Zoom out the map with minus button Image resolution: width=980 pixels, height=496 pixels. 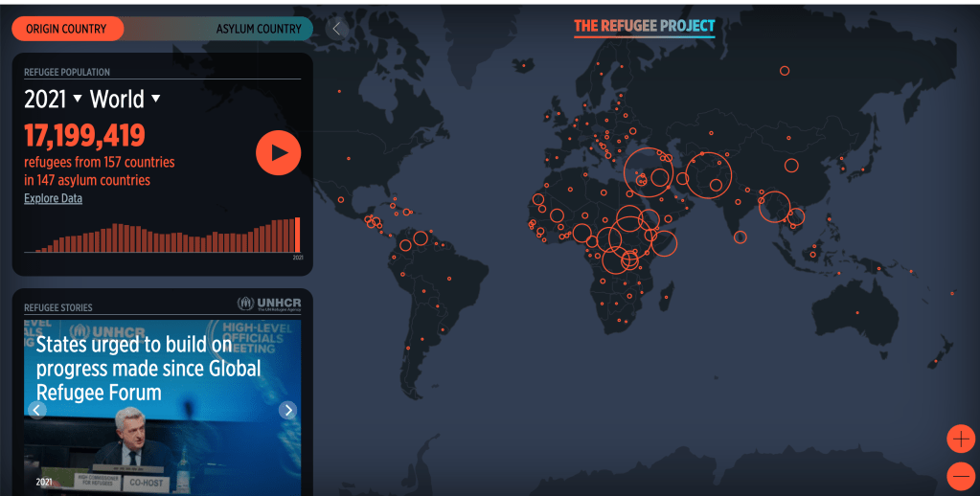pos(960,476)
